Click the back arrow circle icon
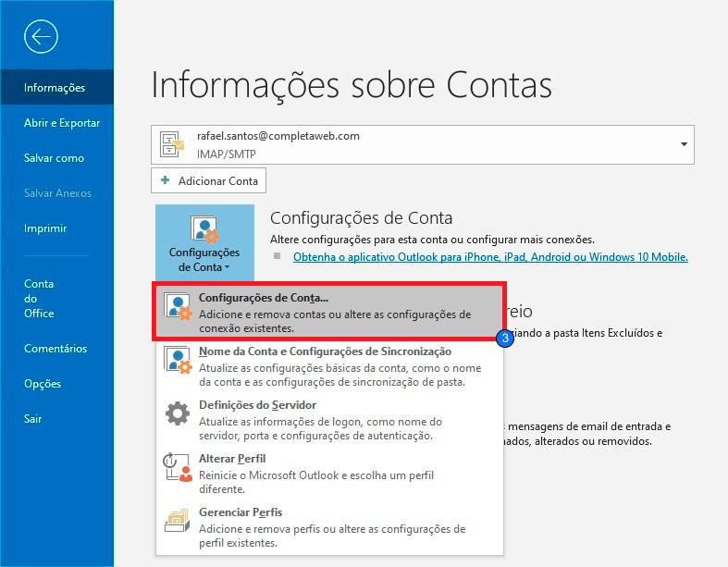The height and width of the screenshot is (567, 728). click(42, 36)
